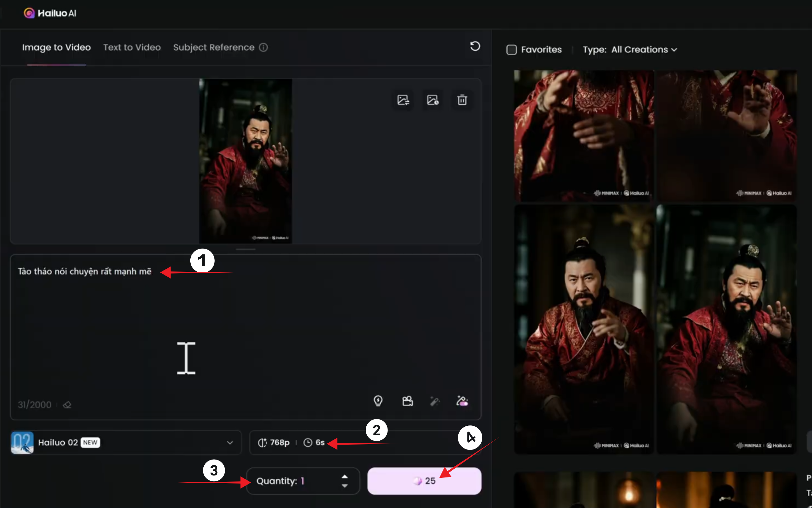Click the Hailuo AI logo
This screenshot has width=812, height=508.
point(50,13)
